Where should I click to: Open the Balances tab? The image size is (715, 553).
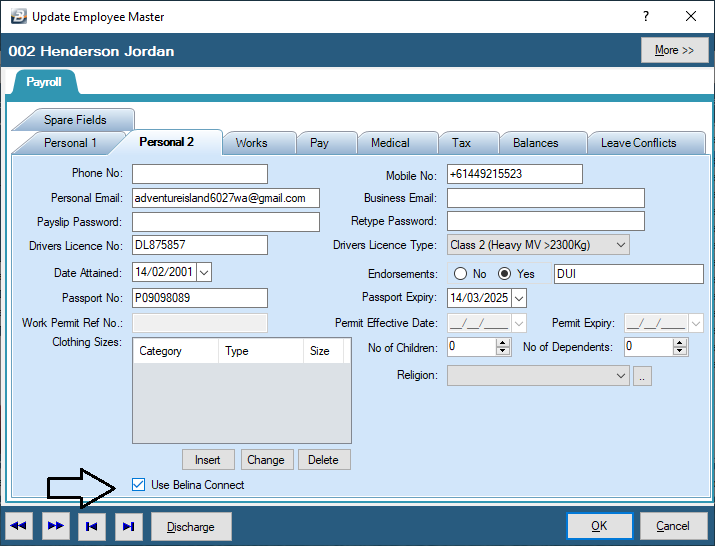(x=535, y=143)
